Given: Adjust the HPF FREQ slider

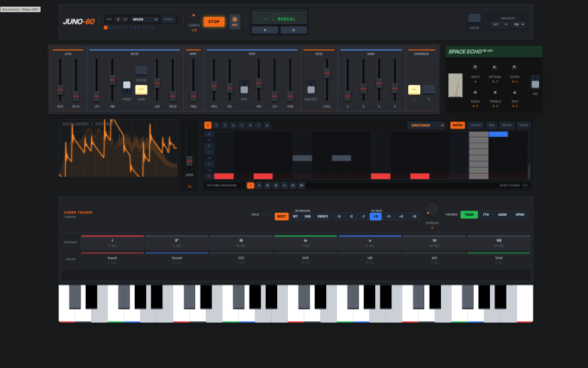Looking at the screenshot, I should pos(193,96).
